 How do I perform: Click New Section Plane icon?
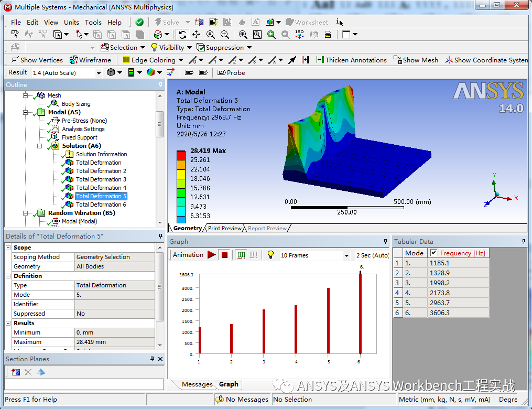click(15, 372)
